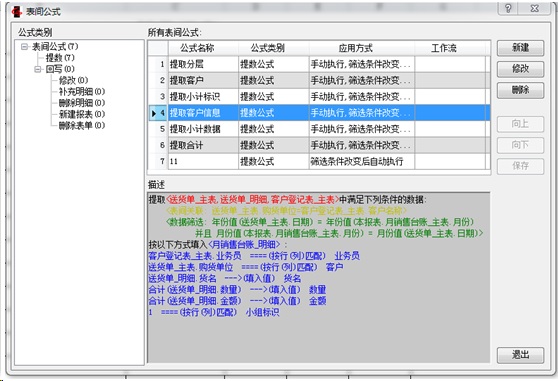558x381 pixels.
Task: Click the 向下 move down button
Action: click(x=520, y=145)
